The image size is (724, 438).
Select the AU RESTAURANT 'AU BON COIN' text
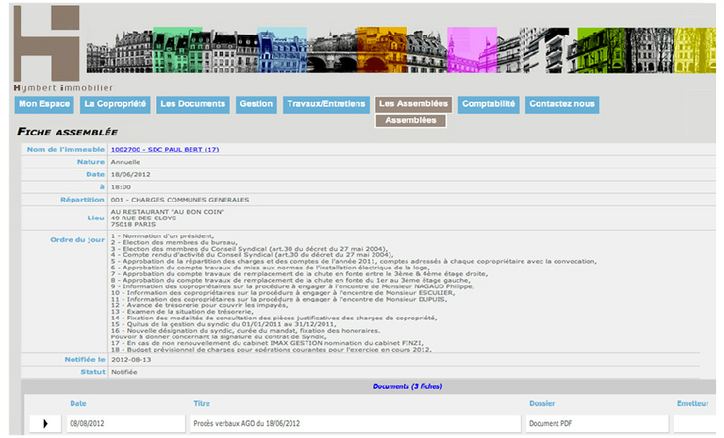point(167,212)
